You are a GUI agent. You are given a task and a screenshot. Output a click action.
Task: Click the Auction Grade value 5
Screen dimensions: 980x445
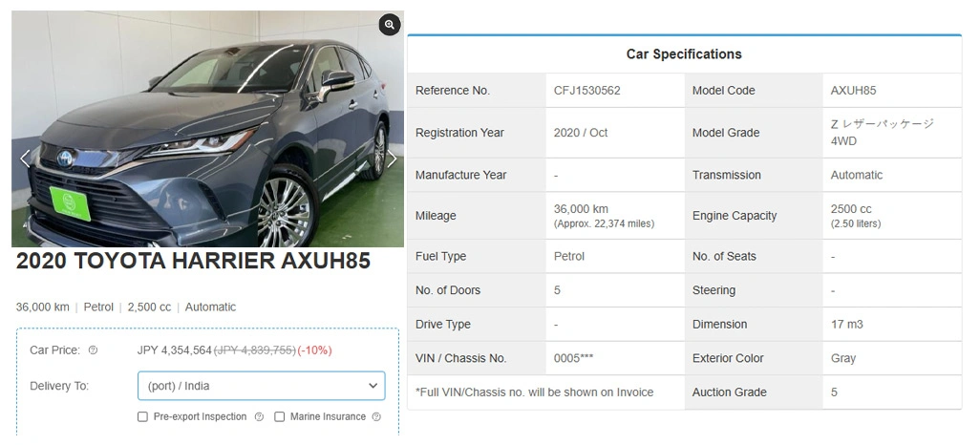(x=834, y=392)
